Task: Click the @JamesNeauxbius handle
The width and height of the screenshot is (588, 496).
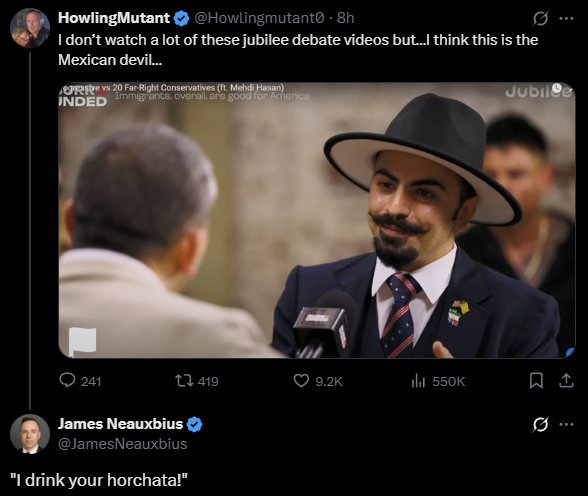Action: coord(123,444)
